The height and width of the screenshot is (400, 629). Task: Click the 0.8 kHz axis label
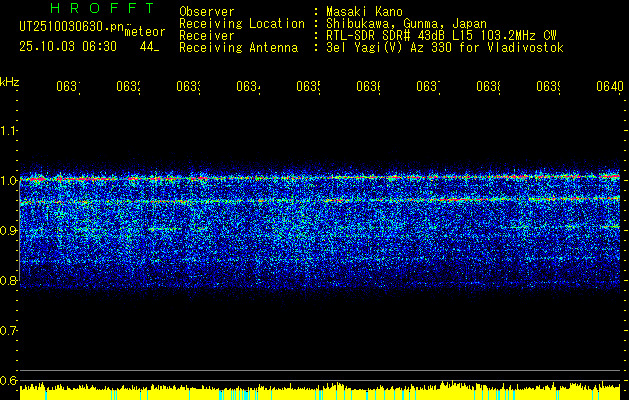pyautogui.click(x=9, y=280)
